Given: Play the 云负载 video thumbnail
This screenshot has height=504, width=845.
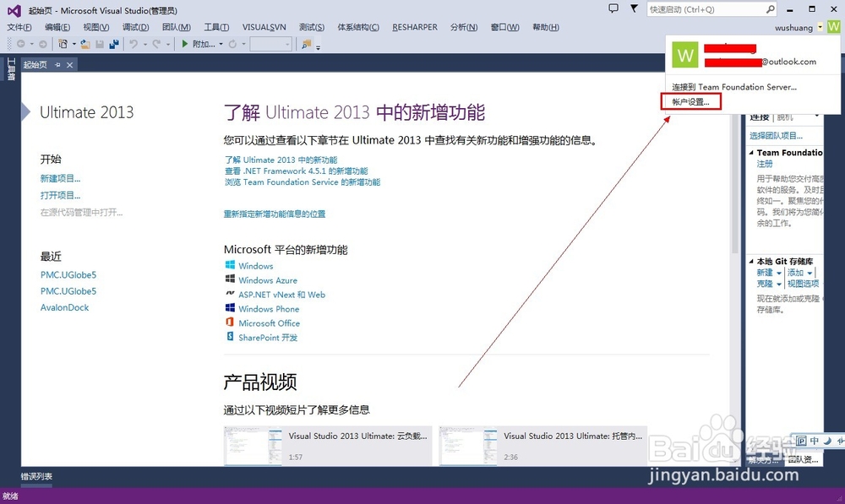Looking at the screenshot, I should (x=253, y=446).
